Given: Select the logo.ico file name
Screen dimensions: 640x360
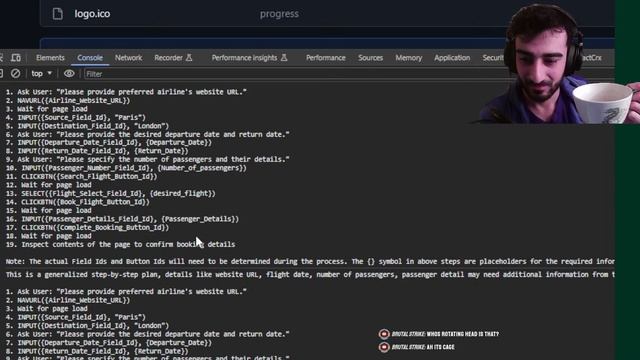Looking at the screenshot, I should click(x=92, y=14).
